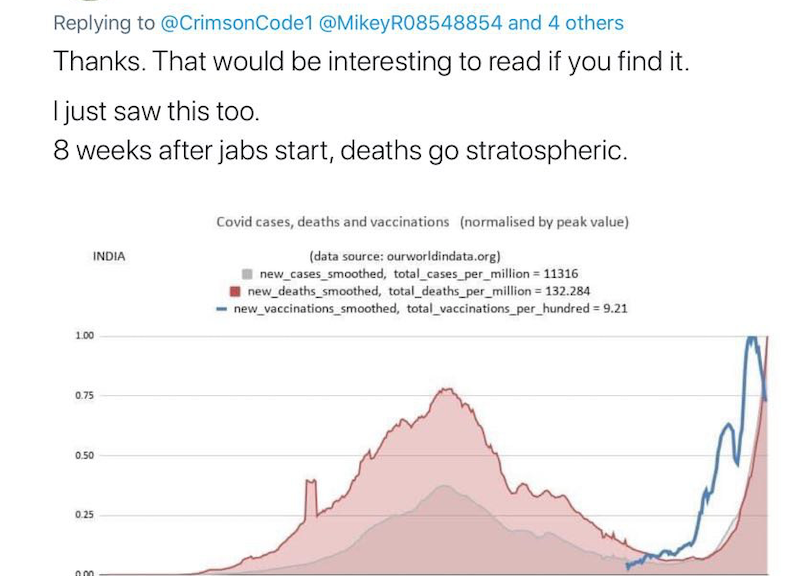Open the @MikeyR08548854 profile link
This screenshot has height=576, width=785.
click(x=410, y=23)
